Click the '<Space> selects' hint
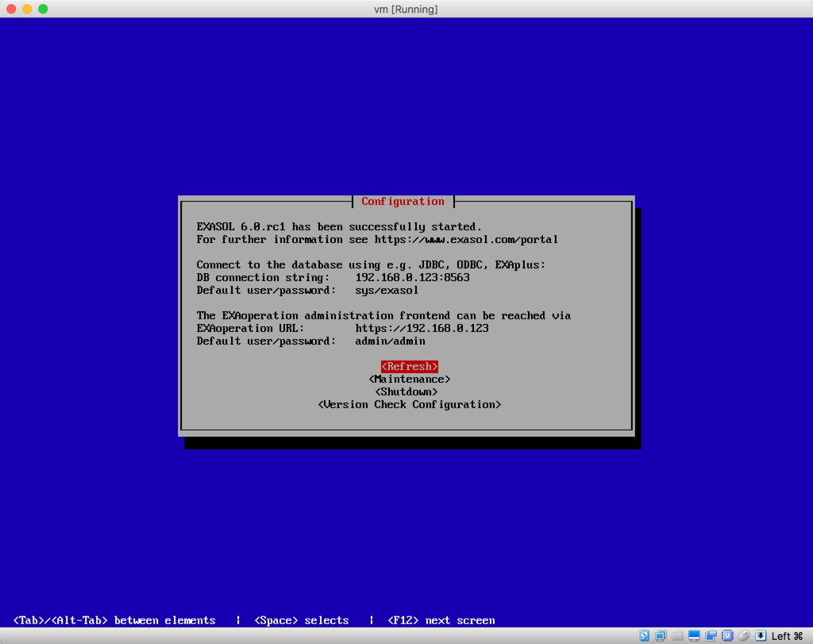Viewport: 813px width, 644px height. (x=301, y=620)
